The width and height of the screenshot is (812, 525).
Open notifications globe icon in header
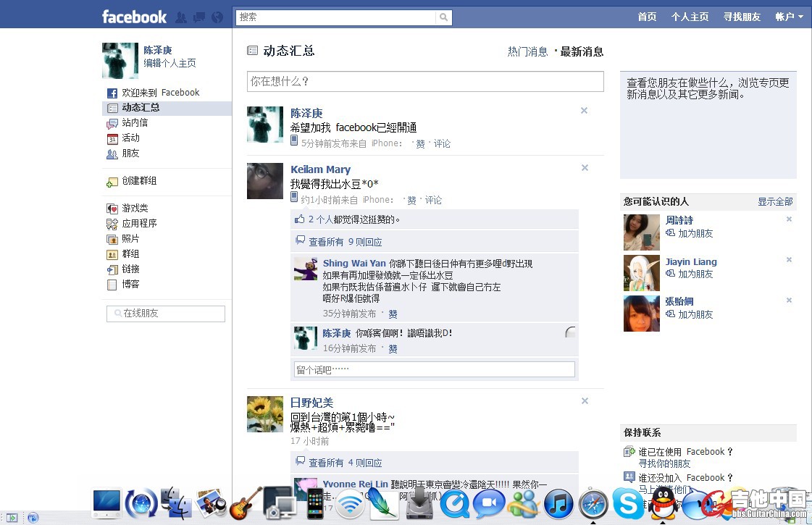[x=217, y=17]
